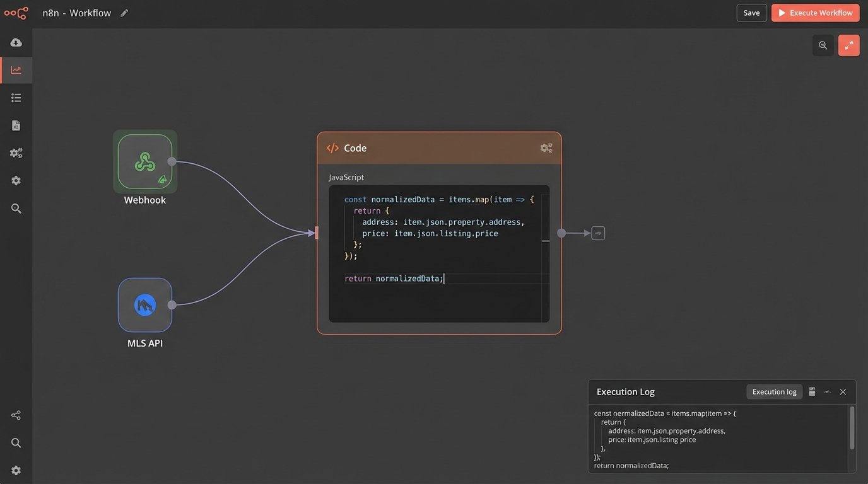This screenshot has height=484, width=868.
Task: Select the Webhook node
Action: [144, 161]
